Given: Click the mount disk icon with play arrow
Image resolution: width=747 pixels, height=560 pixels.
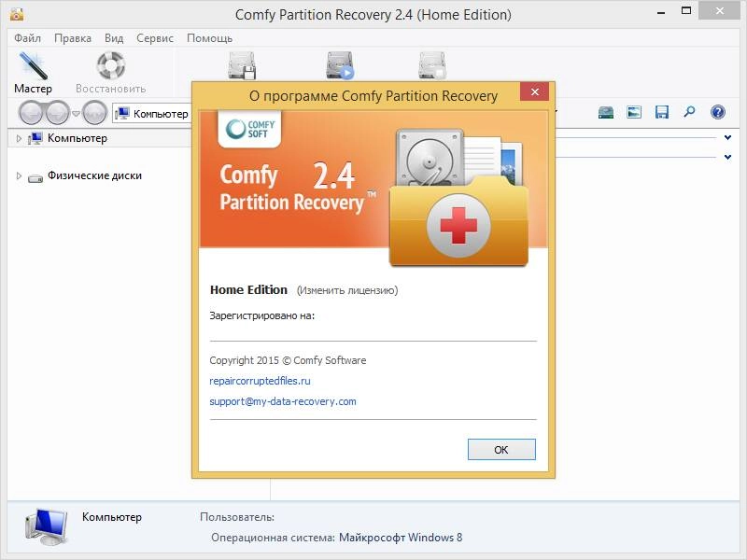Looking at the screenshot, I should 340,65.
